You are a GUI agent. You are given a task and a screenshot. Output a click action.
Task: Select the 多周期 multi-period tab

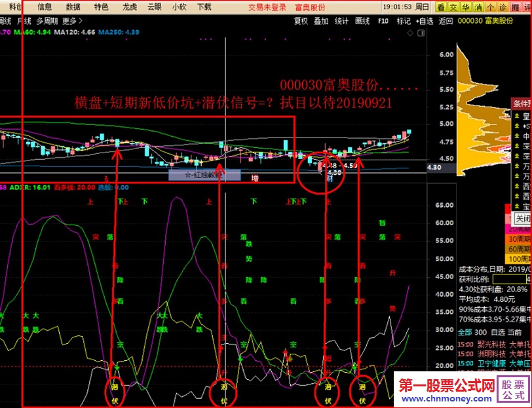click(x=47, y=22)
